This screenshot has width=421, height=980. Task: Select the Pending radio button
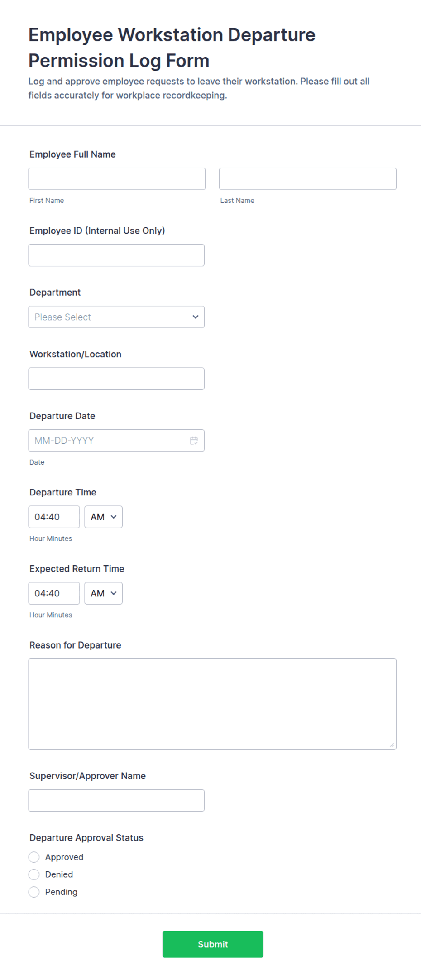pos(34,892)
